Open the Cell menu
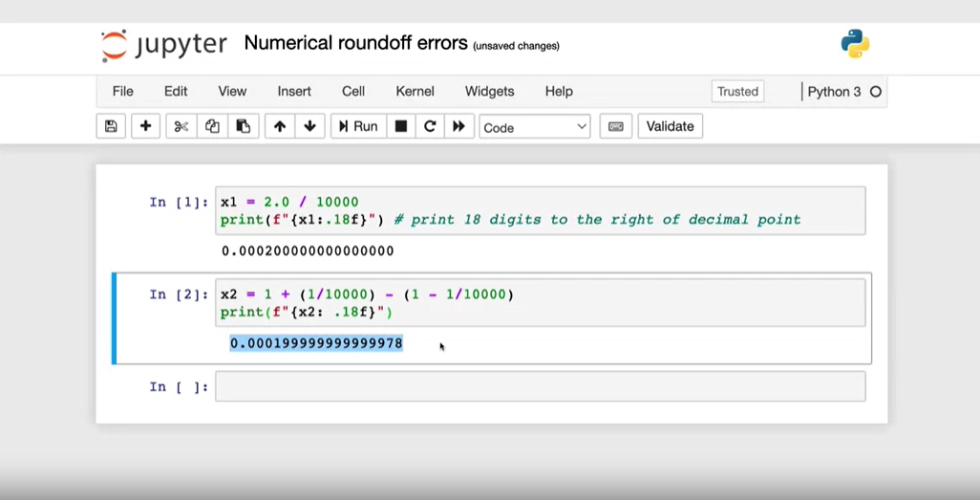 [353, 92]
